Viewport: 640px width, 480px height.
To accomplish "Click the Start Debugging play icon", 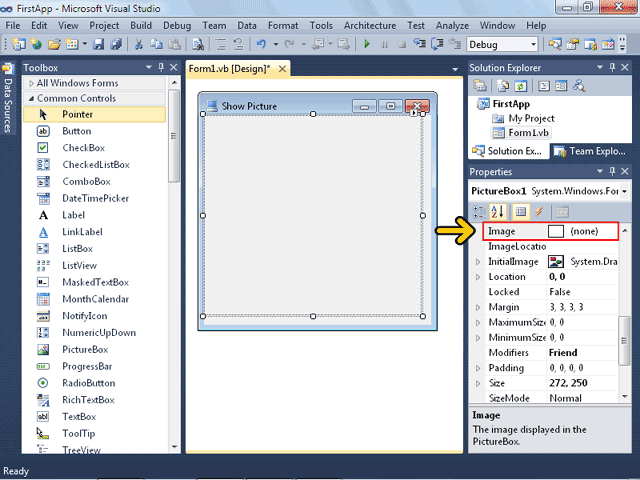I will click(x=368, y=44).
